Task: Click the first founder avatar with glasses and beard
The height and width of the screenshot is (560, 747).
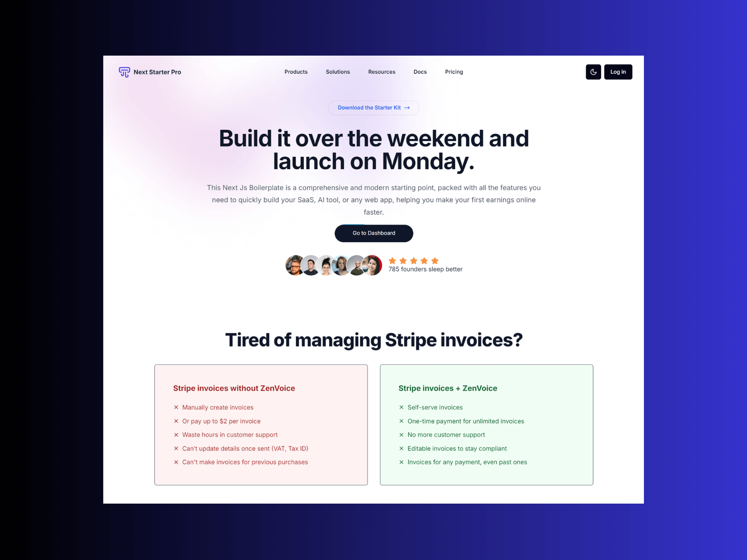Action: (295, 265)
